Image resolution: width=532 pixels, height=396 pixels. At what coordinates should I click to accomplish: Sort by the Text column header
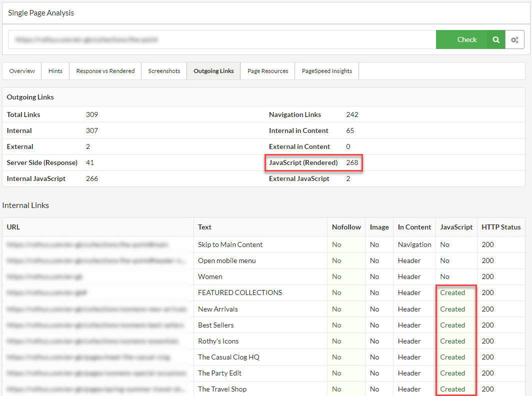[x=204, y=227]
